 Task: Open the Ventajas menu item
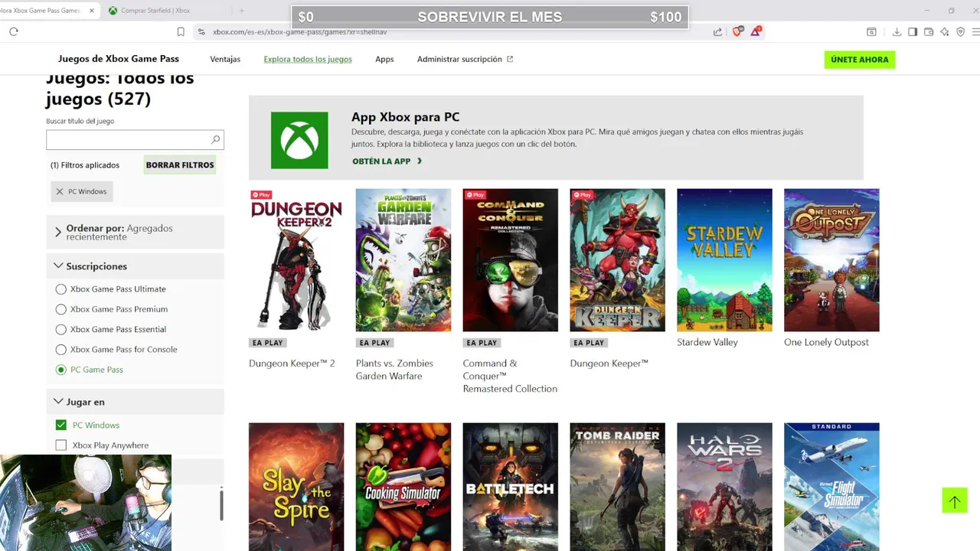pyautogui.click(x=225, y=59)
